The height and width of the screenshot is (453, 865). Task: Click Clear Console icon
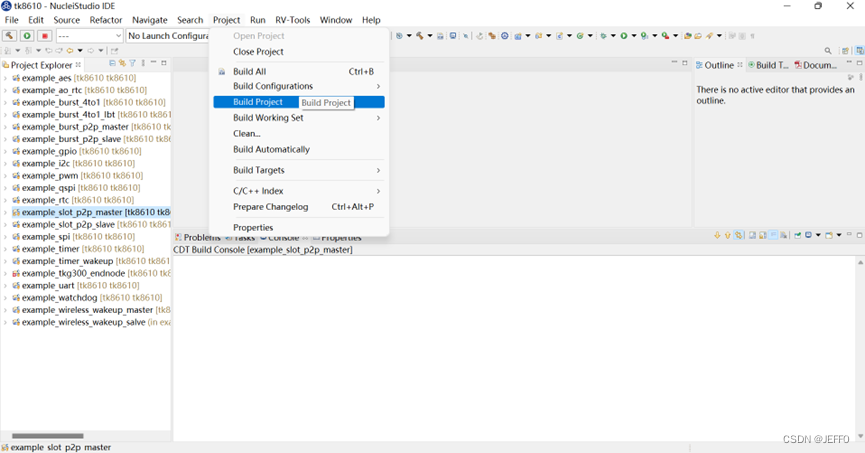[x=783, y=235]
